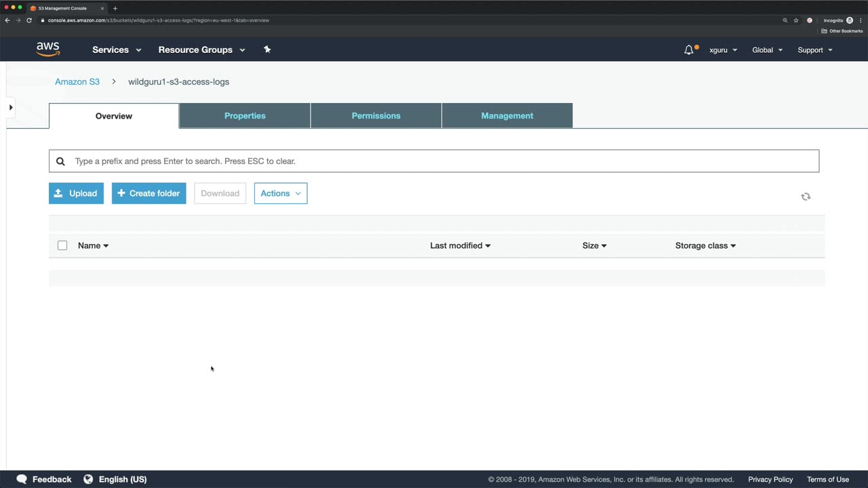Click the AWS logo home icon
This screenshot has width=868, height=488.
(x=48, y=49)
